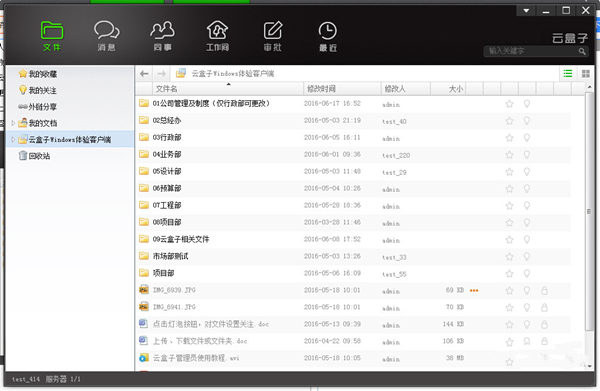Toggle follow lightbulb for 03行政部
600x391 pixels.
point(527,138)
